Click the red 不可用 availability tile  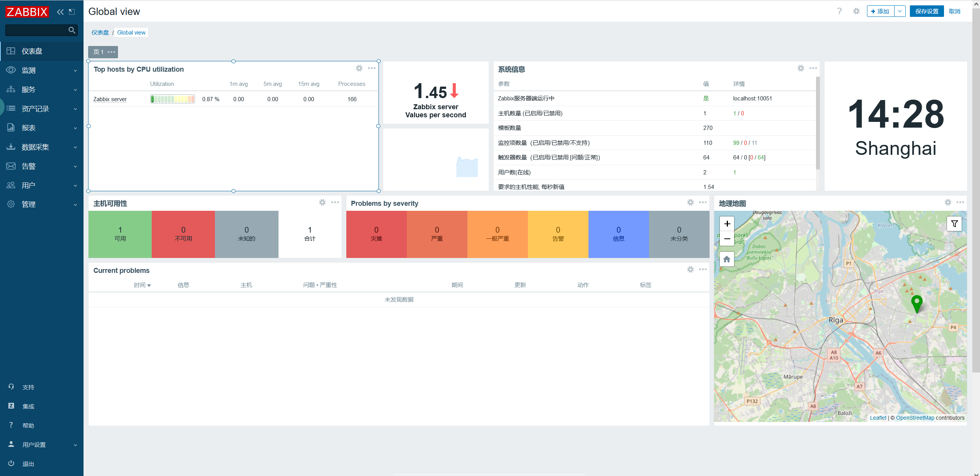click(x=183, y=234)
